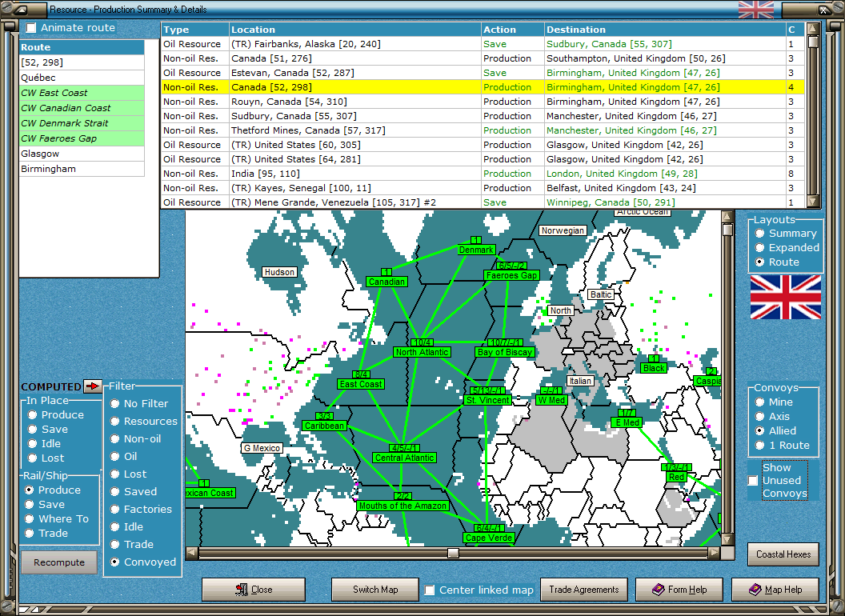Viewport: 845px width, 616px height.
Task: Open the Trade Agreements window
Action: [x=583, y=590]
